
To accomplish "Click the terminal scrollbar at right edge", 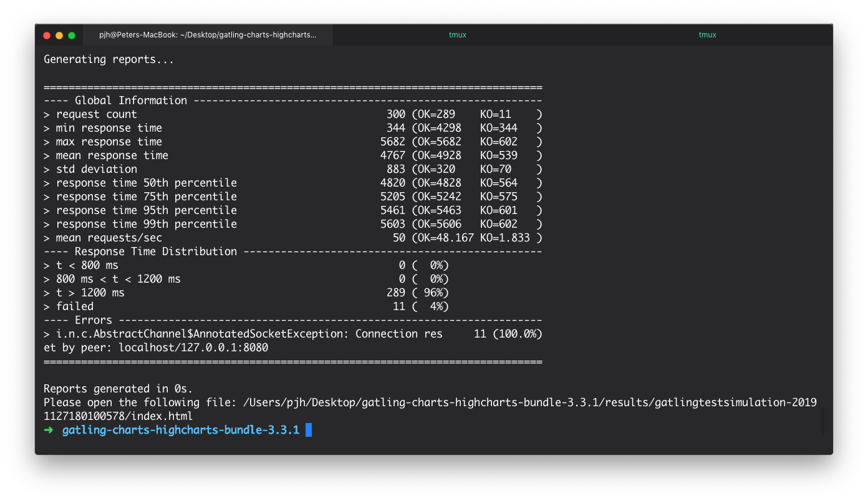I will (823, 422).
